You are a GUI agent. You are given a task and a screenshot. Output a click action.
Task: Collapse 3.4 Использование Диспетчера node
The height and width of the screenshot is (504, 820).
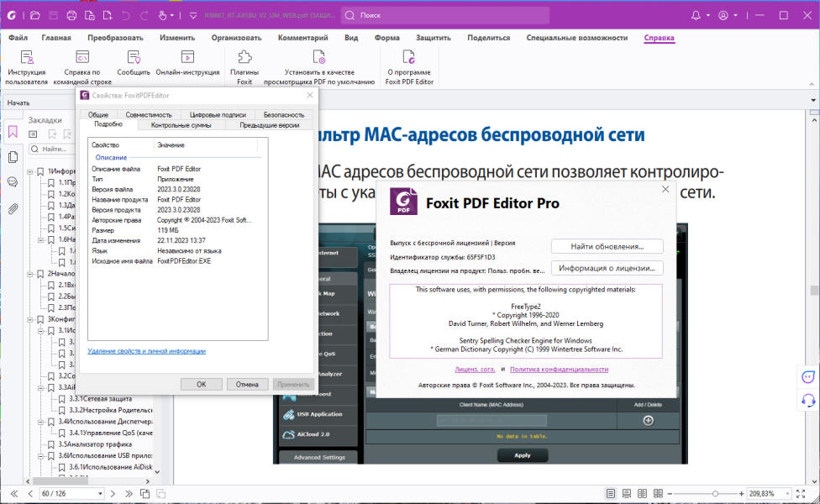click(41, 422)
